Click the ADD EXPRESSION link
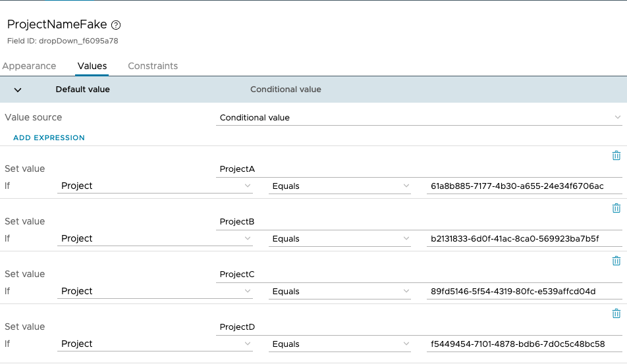 coord(49,138)
